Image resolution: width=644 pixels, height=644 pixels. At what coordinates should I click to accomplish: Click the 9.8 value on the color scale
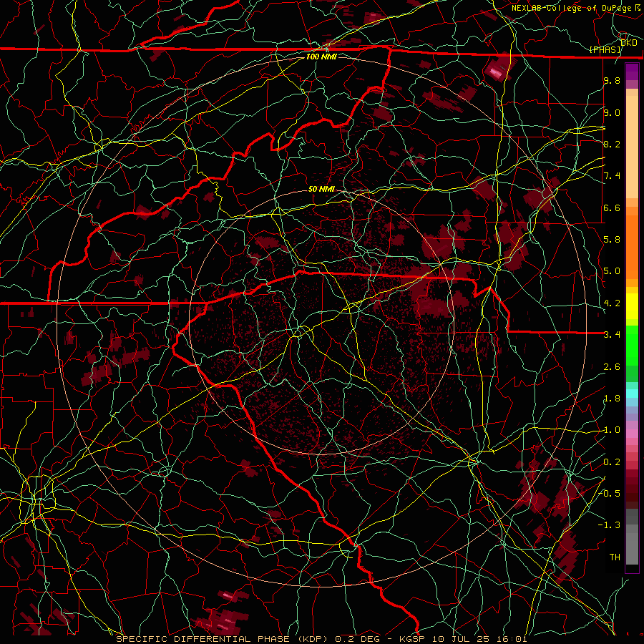coord(612,80)
